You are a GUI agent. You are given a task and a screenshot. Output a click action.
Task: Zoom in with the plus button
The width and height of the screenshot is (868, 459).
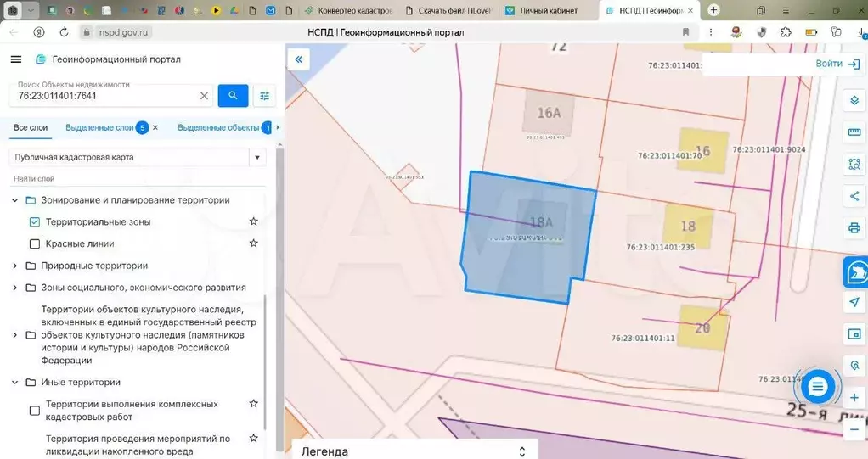click(854, 398)
